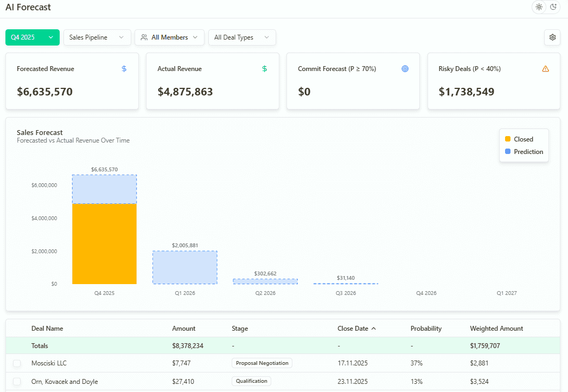The height and width of the screenshot is (392, 568).
Task: Click the people icon in All Members filter
Action: click(144, 37)
